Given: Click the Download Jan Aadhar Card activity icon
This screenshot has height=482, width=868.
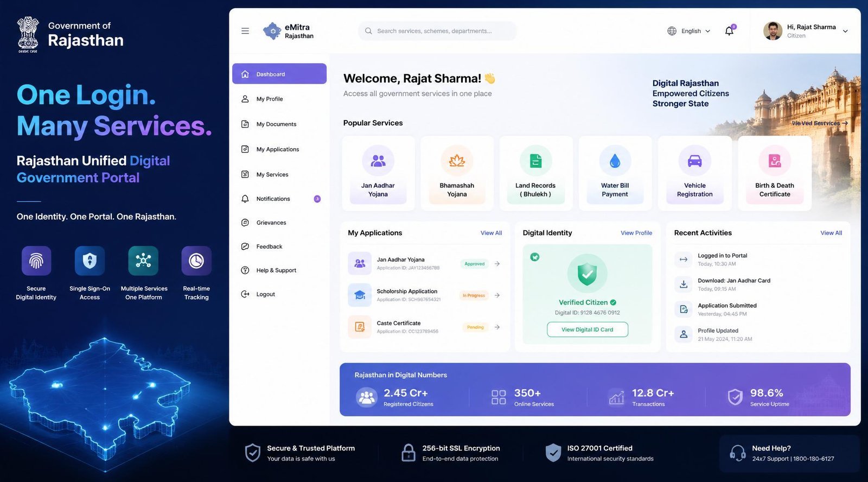Looking at the screenshot, I should coord(684,284).
